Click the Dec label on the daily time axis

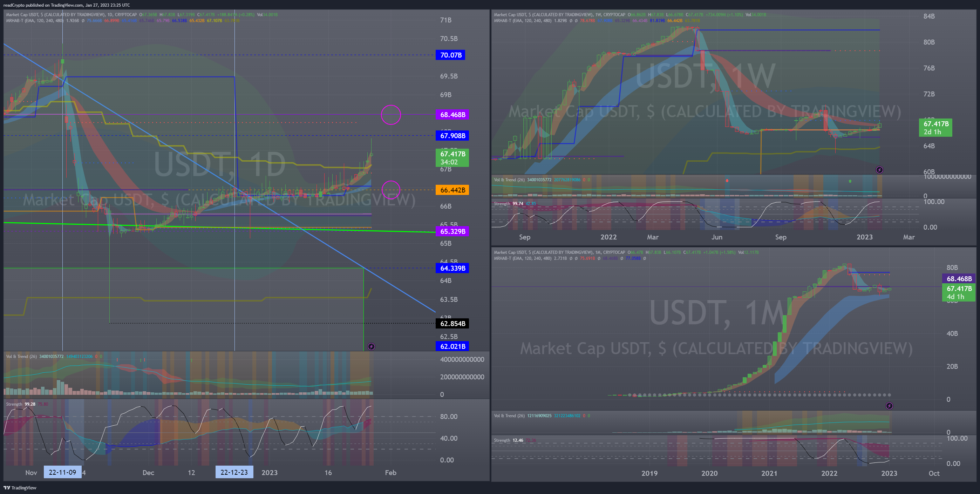(148, 473)
